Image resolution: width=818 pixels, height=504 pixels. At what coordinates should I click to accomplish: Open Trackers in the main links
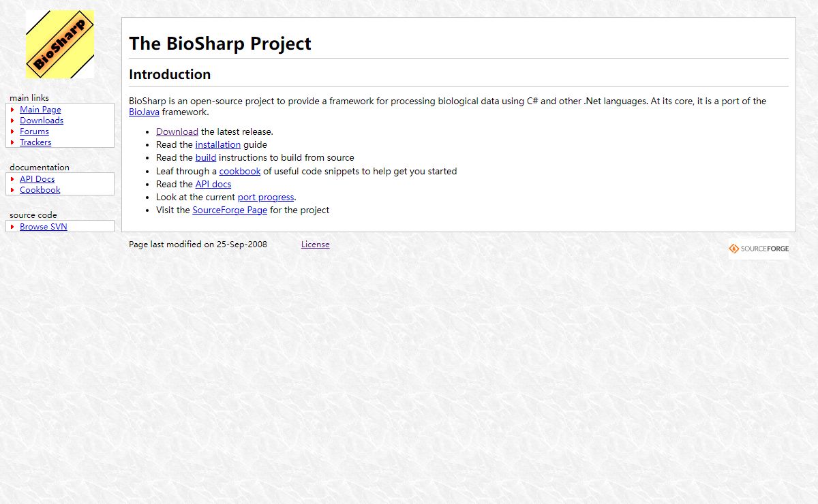click(x=35, y=142)
